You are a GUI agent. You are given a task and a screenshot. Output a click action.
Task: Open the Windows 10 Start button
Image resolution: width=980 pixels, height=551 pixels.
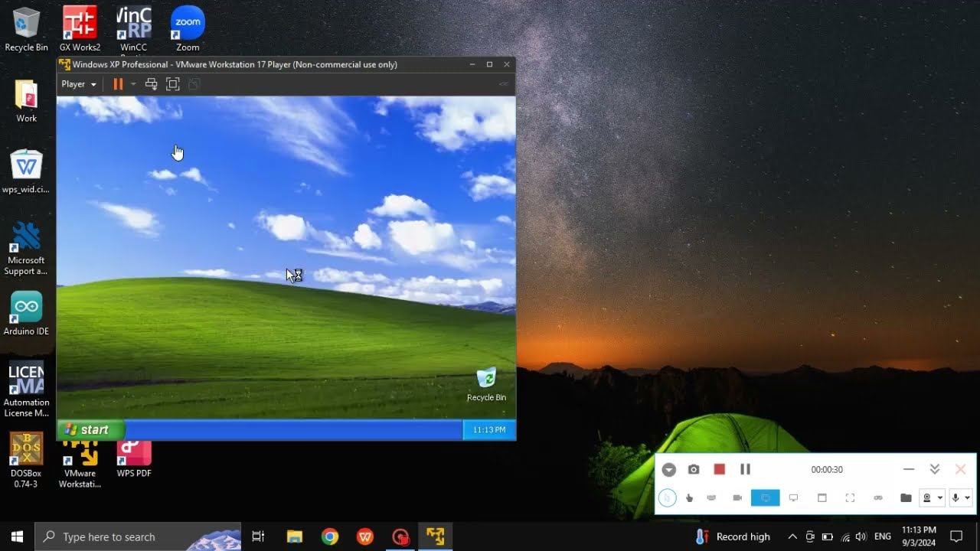click(x=17, y=536)
